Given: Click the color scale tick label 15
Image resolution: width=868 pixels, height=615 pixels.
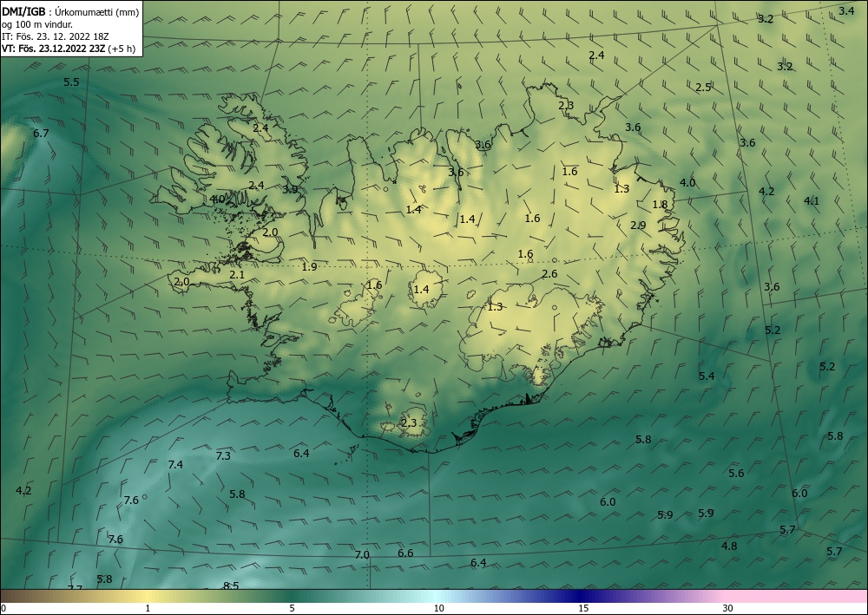Looking at the screenshot, I should [583, 608].
